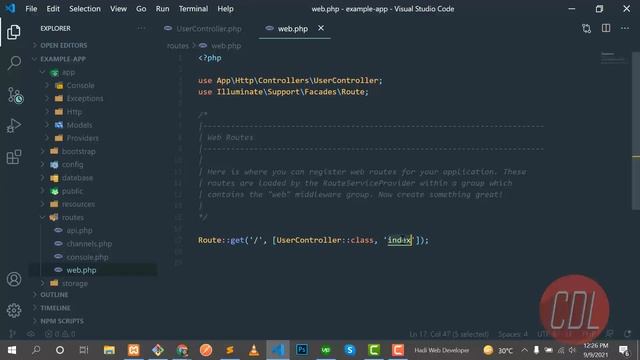Open Skype from the taskbar
Image resolution: width=640 pixels, height=360 pixels.
pos(350,350)
